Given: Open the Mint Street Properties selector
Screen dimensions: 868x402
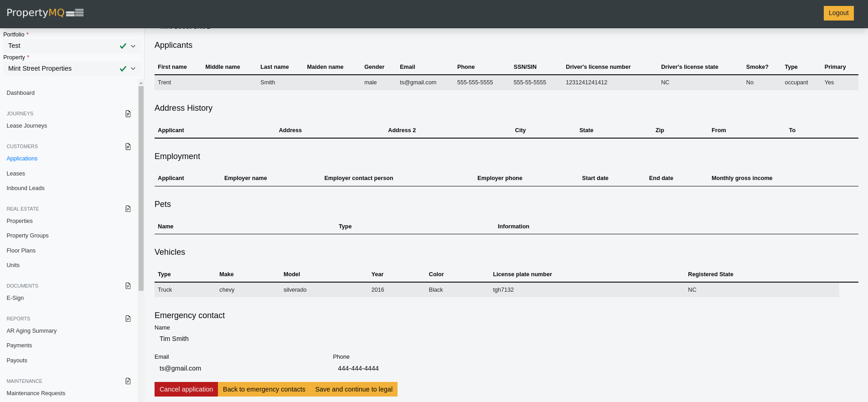Looking at the screenshot, I should [62, 69].
